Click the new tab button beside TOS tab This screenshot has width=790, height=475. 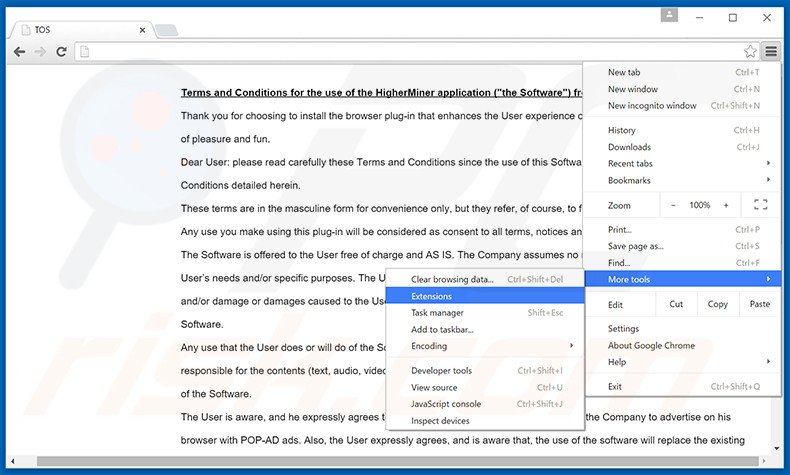[x=166, y=31]
